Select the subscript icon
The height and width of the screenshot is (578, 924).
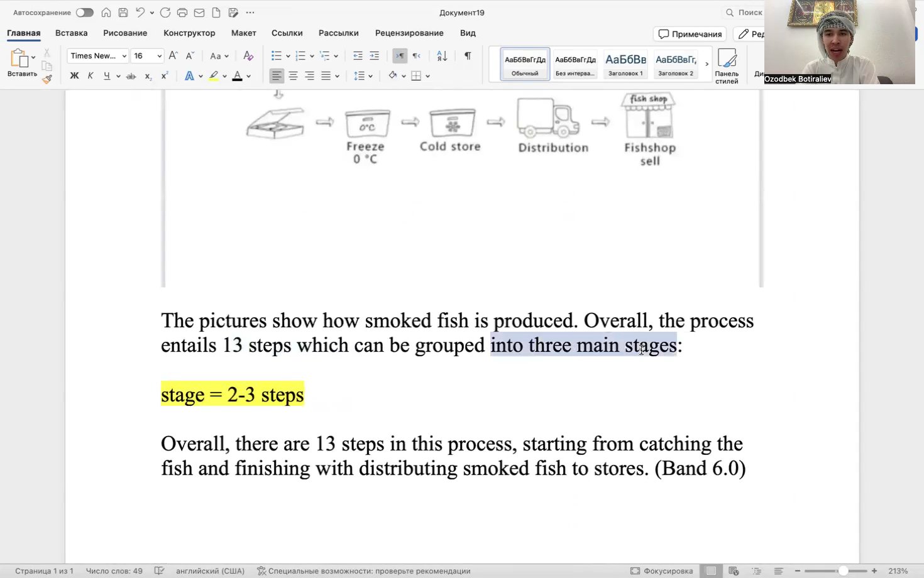pos(148,75)
